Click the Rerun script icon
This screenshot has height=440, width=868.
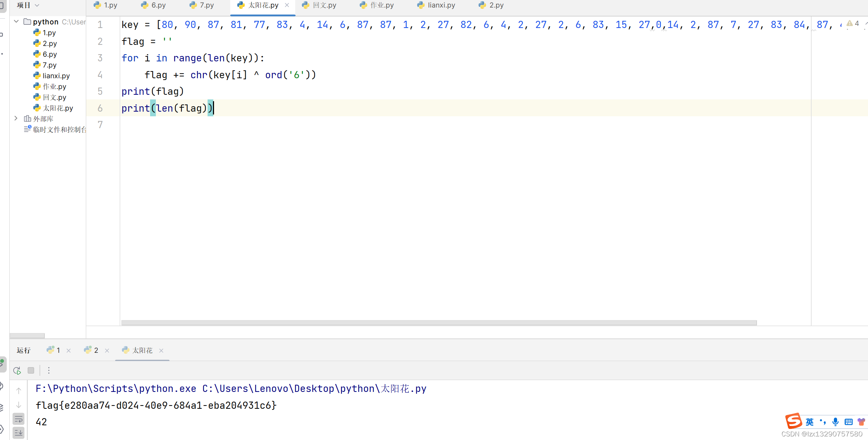(17, 370)
